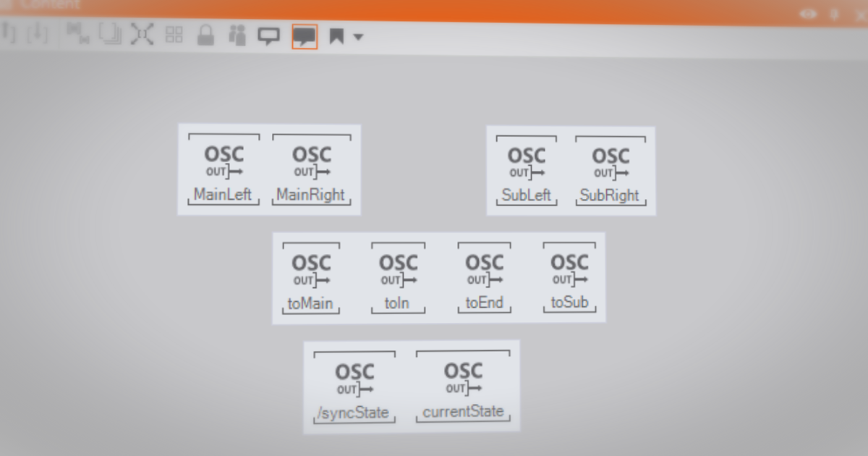Viewport: 868px width, 456px height.
Task: Click the outlined speech bubble comment icon
Action: click(x=269, y=35)
